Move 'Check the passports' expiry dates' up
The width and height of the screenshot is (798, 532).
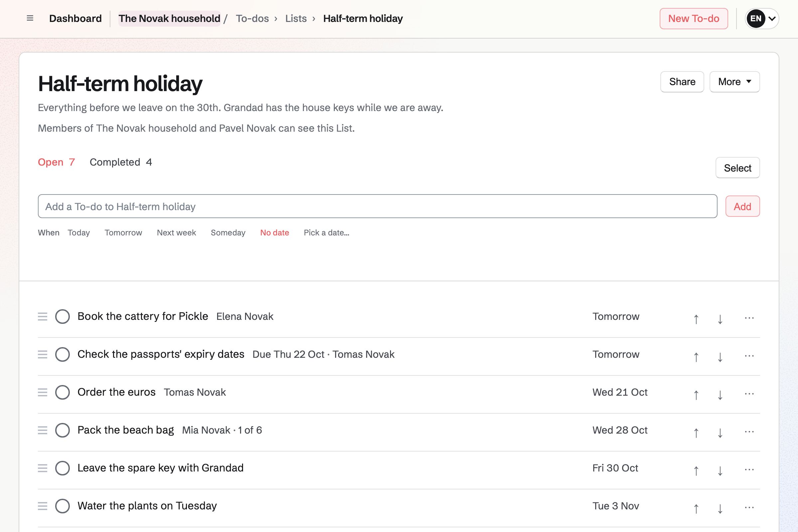tap(696, 356)
